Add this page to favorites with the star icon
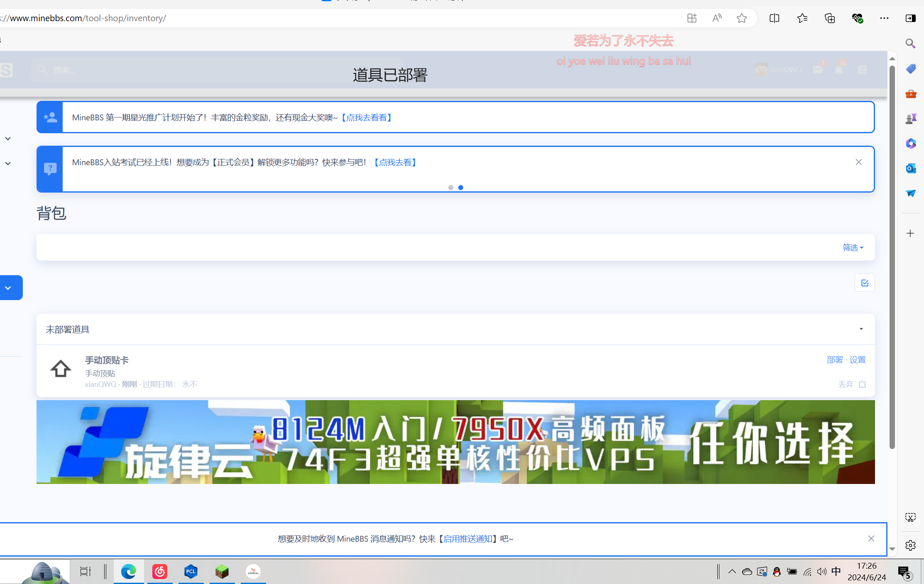Viewport: 924px width, 584px height. 741,18
